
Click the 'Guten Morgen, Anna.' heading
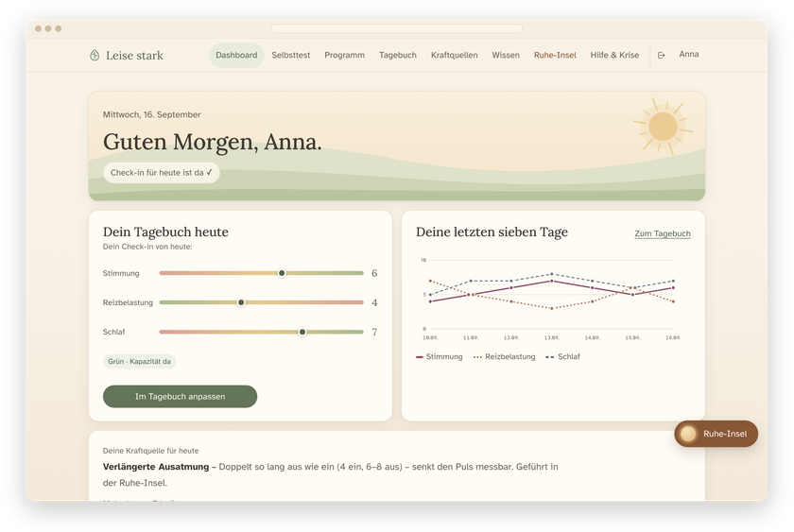point(212,142)
